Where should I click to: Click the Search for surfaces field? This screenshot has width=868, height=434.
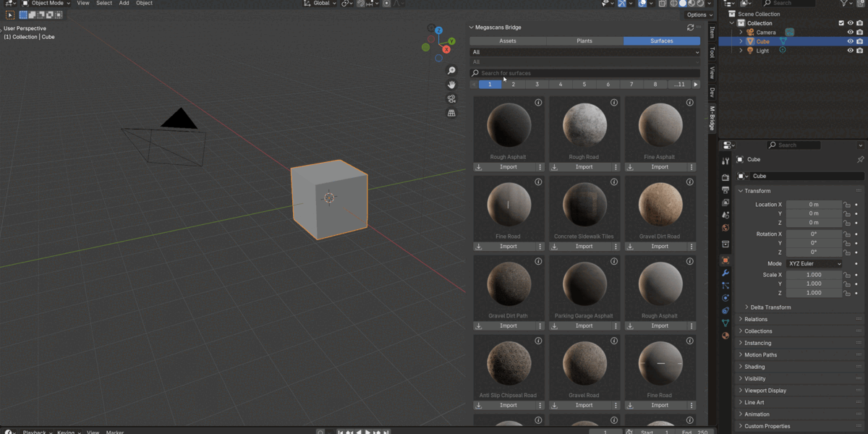pyautogui.click(x=584, y=73)
